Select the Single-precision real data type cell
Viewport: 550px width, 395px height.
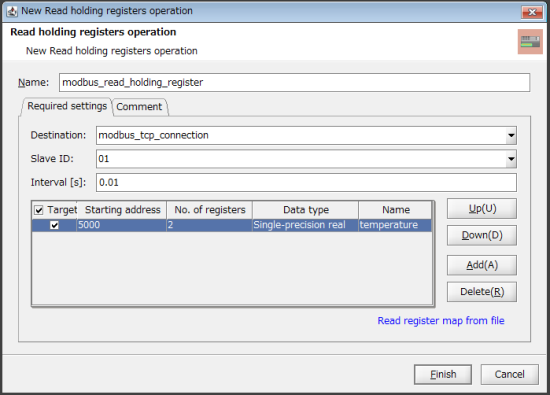305,225
